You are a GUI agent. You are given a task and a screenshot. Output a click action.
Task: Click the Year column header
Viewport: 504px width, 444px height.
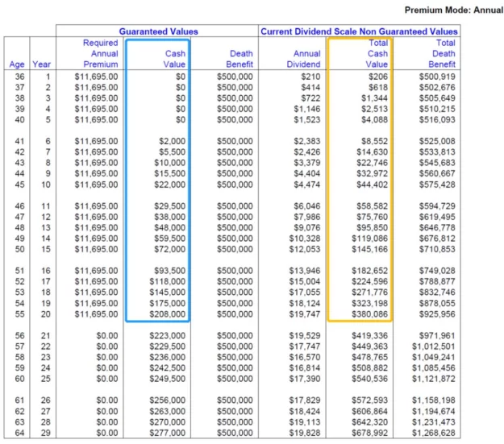coord(42,64)
